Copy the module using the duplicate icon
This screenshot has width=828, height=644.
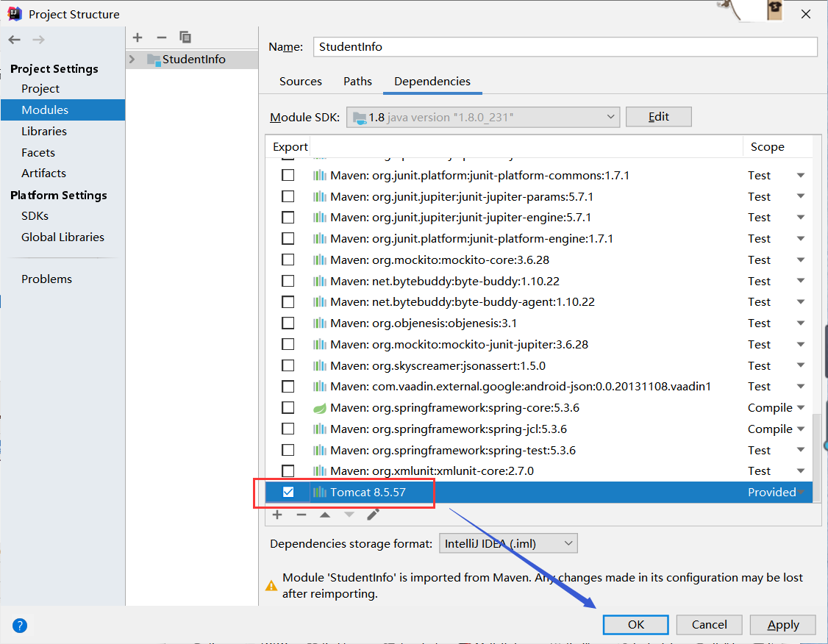click(185, 37)
